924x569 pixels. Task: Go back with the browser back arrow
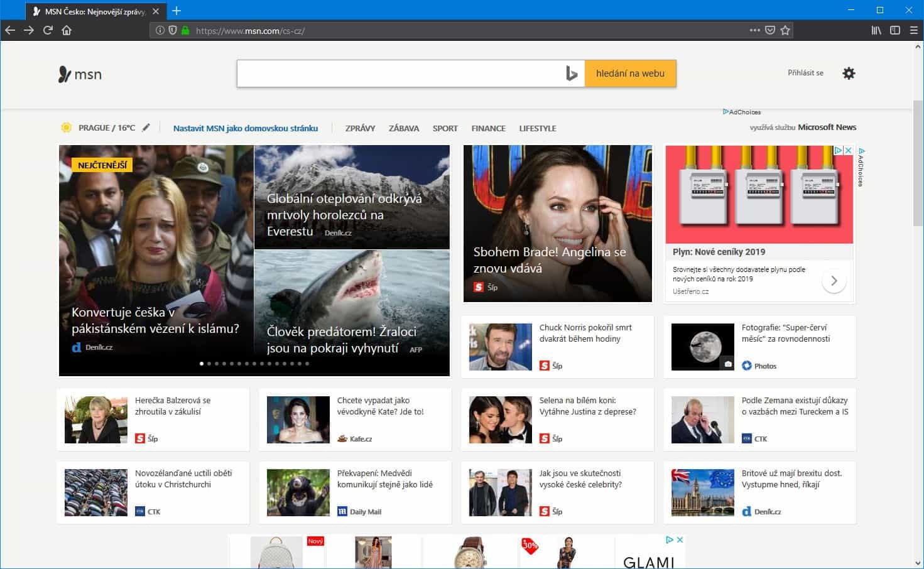point(10,30)
